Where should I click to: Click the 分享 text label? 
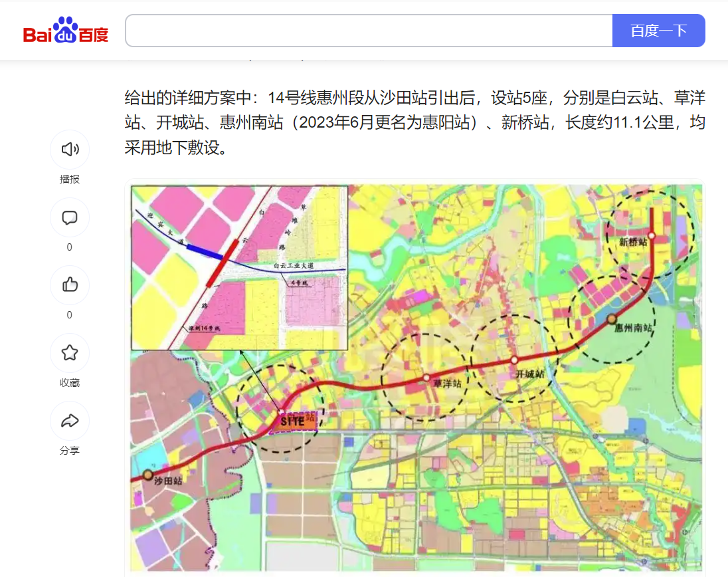[70, 451]
